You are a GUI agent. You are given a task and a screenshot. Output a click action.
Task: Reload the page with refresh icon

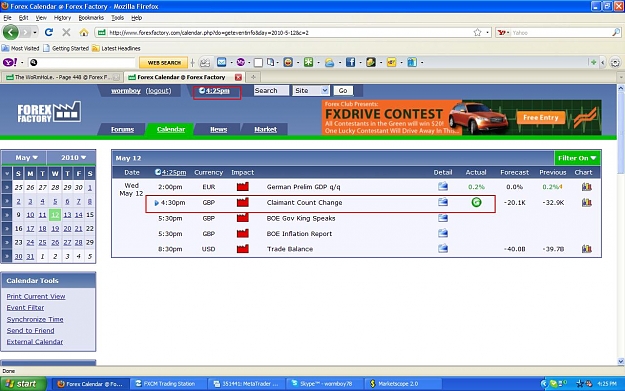[x=49, y=32]
